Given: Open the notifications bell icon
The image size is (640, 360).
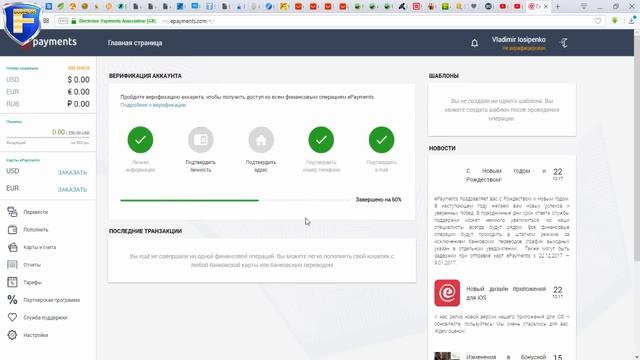Looking at the screenshot, I should (x=474, y=43).
